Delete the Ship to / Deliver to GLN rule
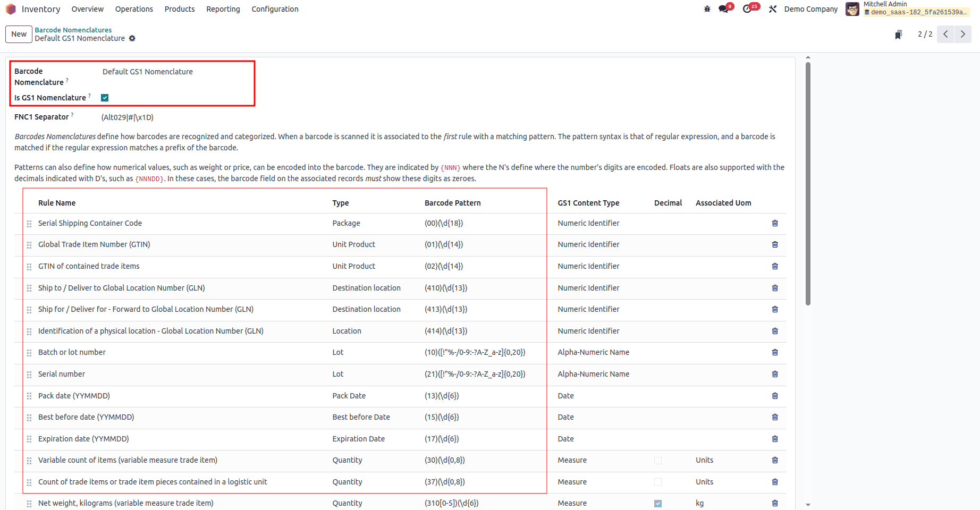980x510 pixels. (x=775, y=288)
